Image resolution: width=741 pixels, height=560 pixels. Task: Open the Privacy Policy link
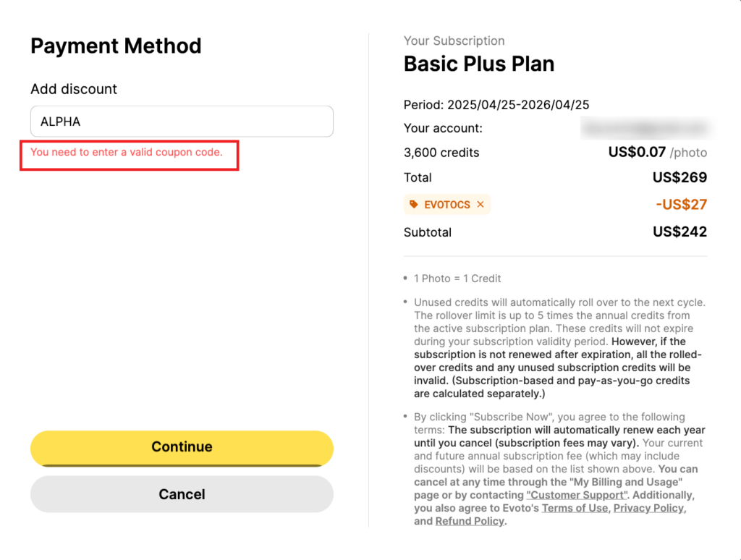[x=648, y=508]
